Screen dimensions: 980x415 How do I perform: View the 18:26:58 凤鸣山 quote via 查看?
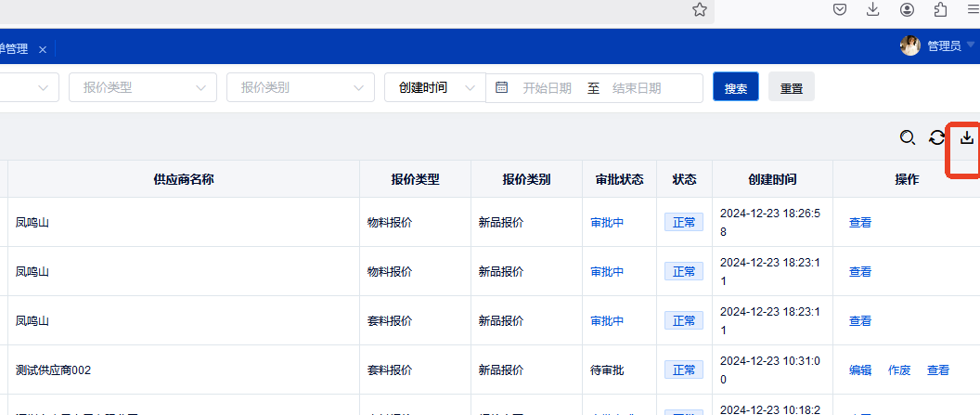click(x=860, y=223)
